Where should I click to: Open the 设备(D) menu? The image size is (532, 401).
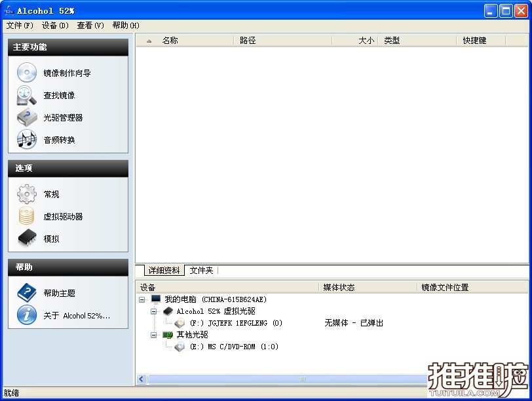[x=55, y=26]
